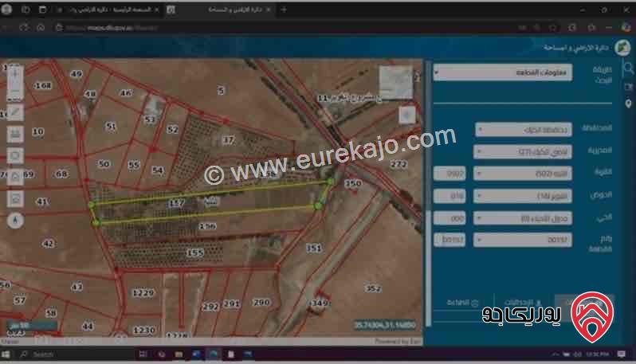This screenshot has height=364, width=636.
Task: Open the search magnifier sidebar icon
Action: (628, 68)
